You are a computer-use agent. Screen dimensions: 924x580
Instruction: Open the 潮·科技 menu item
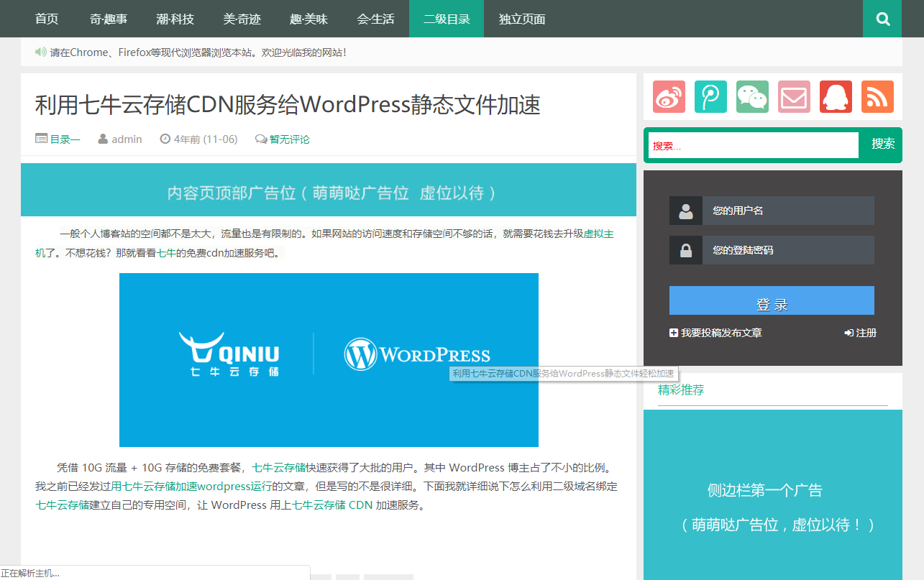[175, 19]
